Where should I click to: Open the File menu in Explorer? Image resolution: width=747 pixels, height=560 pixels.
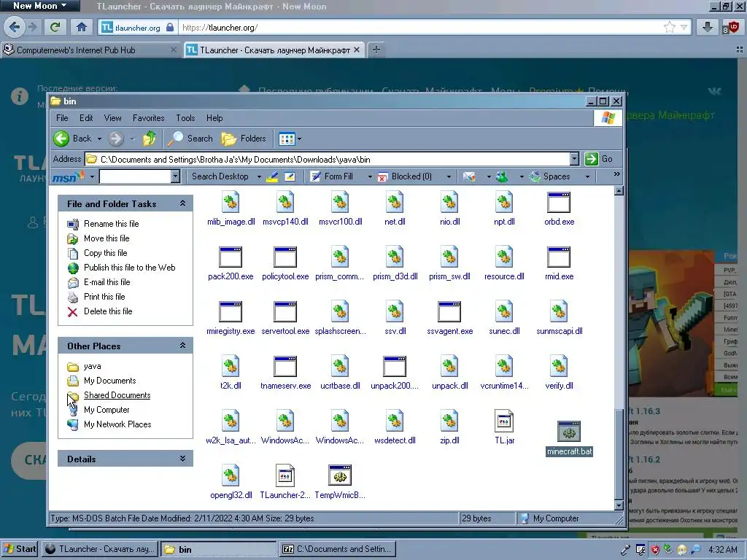(x=62, y=118)
